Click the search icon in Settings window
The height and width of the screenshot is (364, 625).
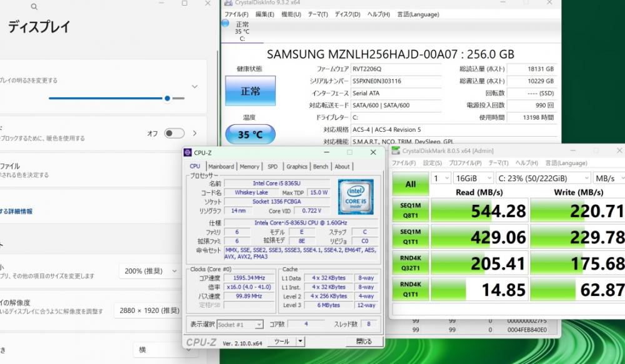coord(34,7)
